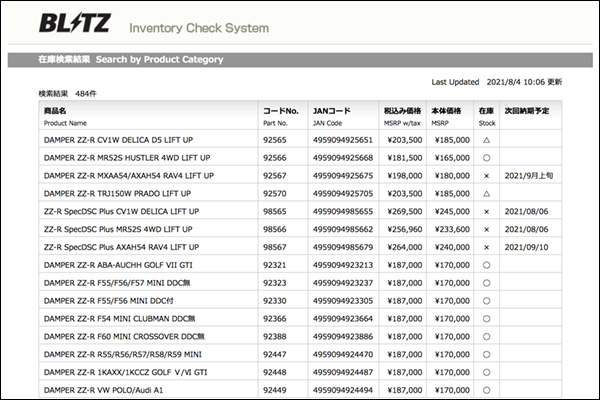Click part number 98565

click(275, 212)
